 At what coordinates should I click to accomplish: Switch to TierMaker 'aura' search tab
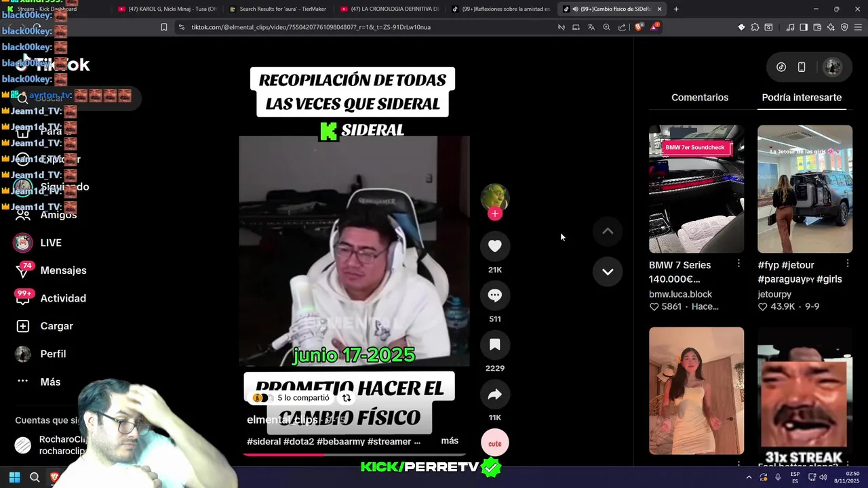click(x=278, y=9)
